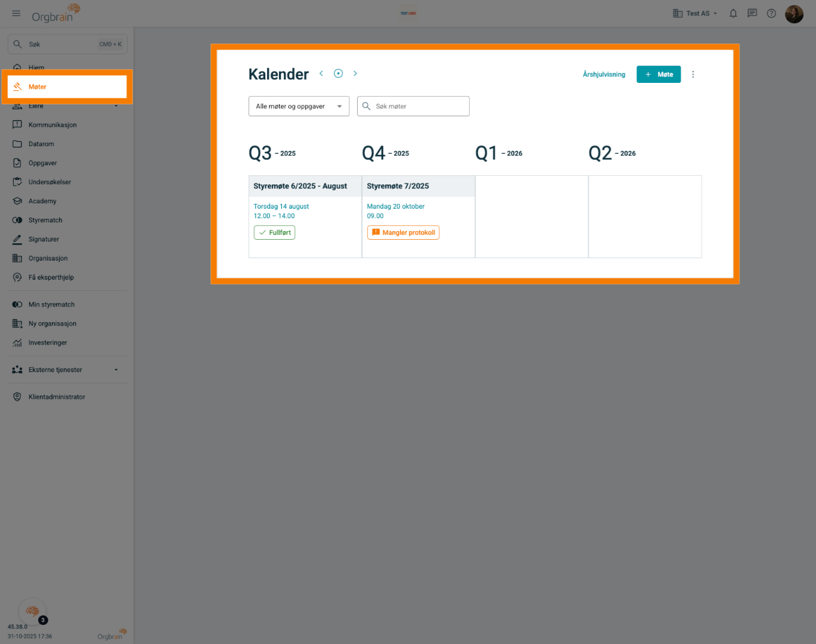Screen dimensions: 816x644
Task: Click the Oppgaver icon in sidebar
Action: tap(17, 163)
